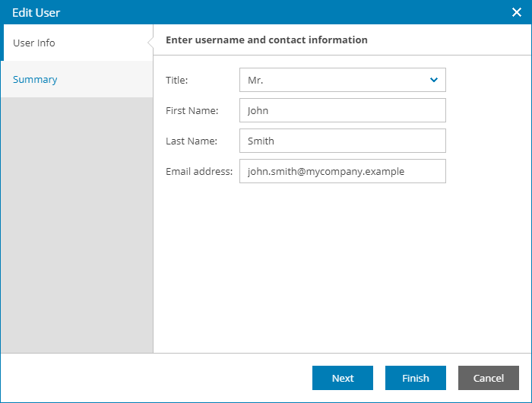Select the User Info step

[x=34, y=43]
